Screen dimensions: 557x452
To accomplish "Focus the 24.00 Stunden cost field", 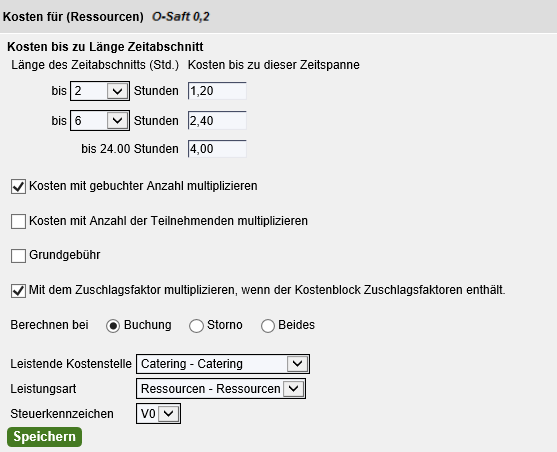I will point(217,149).
